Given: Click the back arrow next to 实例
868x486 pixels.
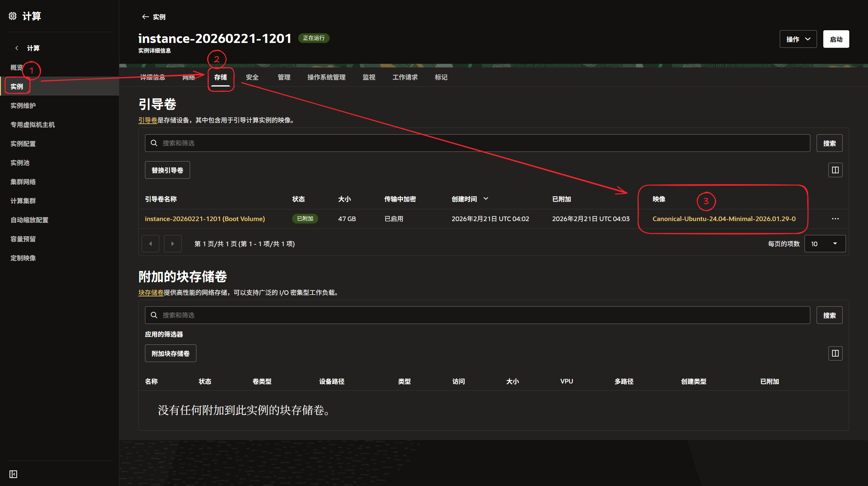Looking at the screenshot, I should [x=145, y=17].
